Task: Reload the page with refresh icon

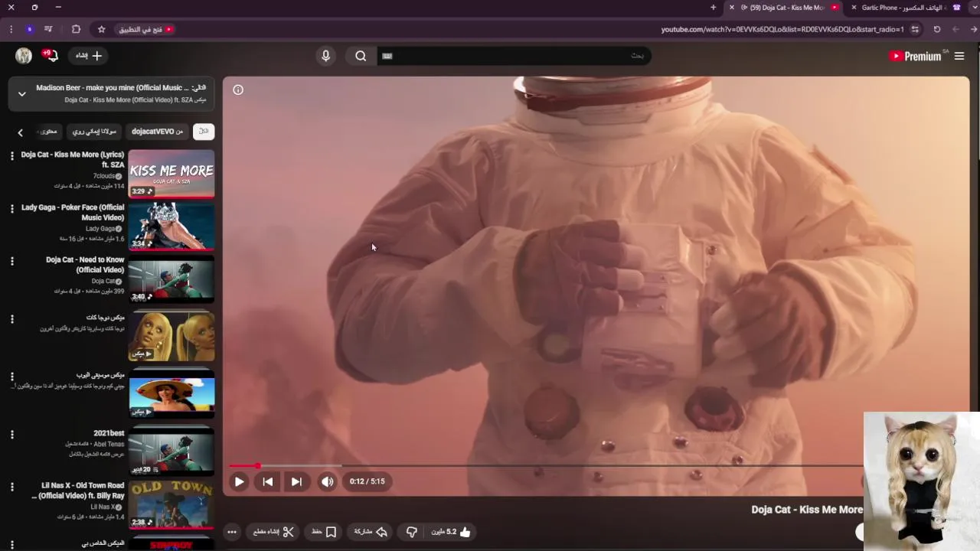Action: (x=936, y=29)
